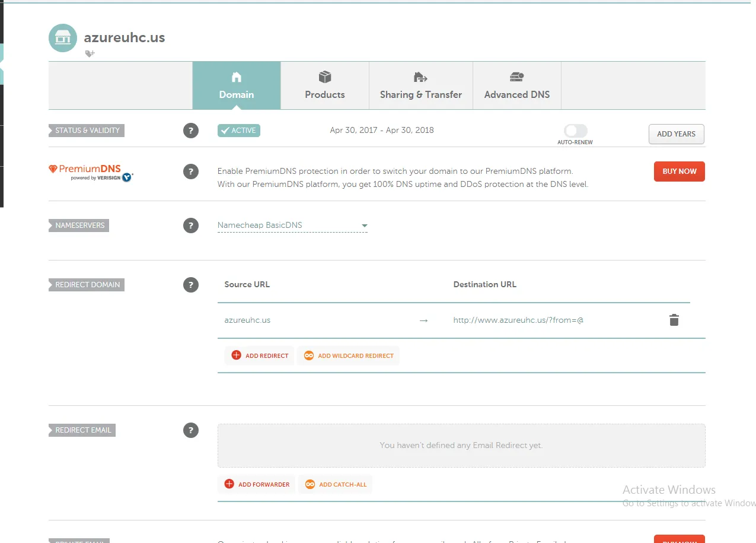Image resolution: width=756 pixels, height=543 pixels.
Task: Open help for PremiumDNS
Action: [190, 172]
